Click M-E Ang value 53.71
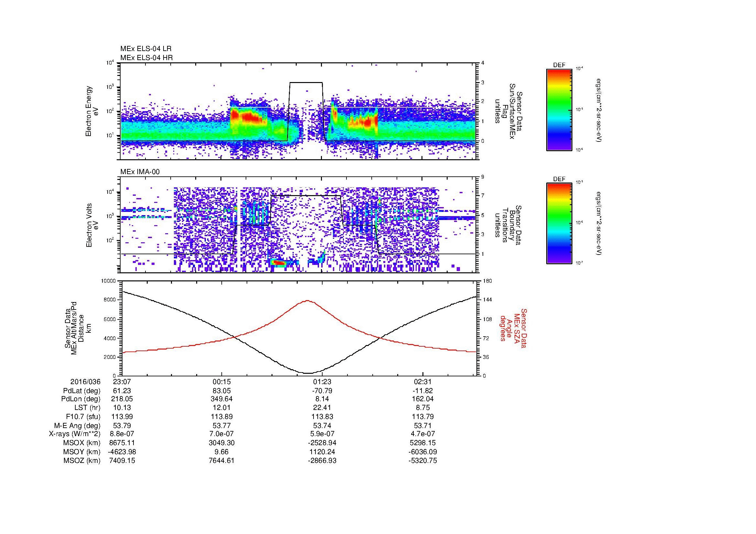The height and width of the screenshot is (534, 756). [x=422, y=425]
